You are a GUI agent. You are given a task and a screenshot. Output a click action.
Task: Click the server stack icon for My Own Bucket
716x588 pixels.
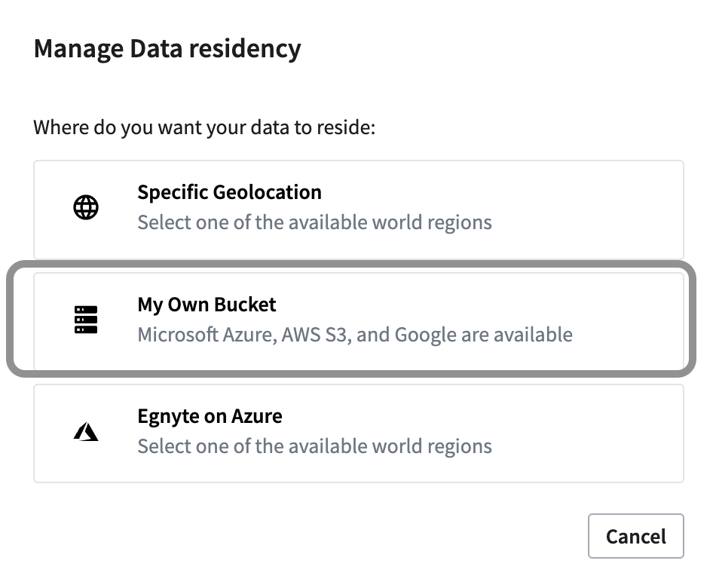pos(86,320)
